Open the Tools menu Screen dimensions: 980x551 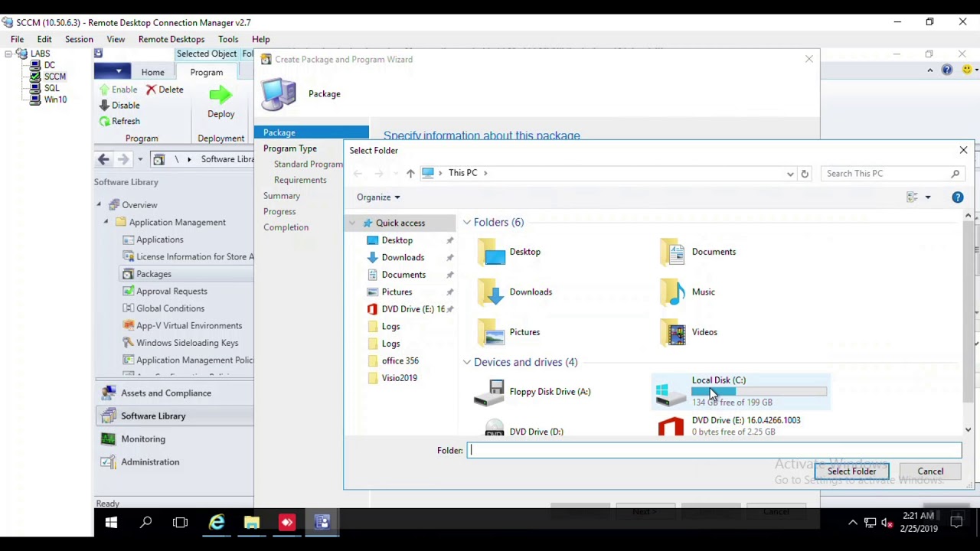point(228,39)
